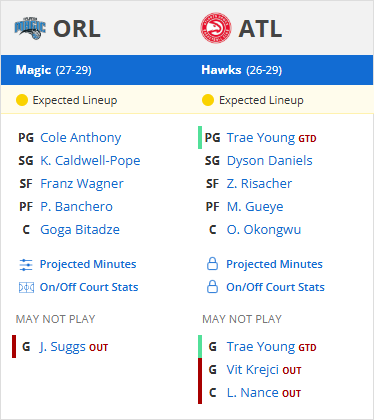View Franz Wagner's profile
374x420 pixels.
point(82,184)
